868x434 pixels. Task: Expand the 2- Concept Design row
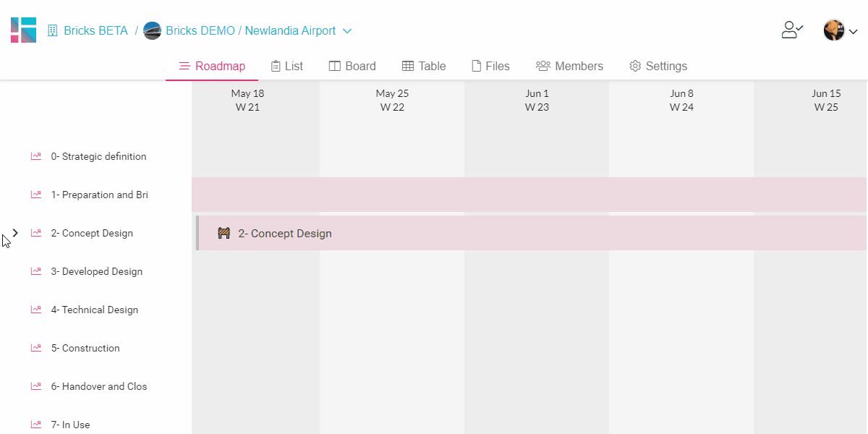pyautogui.click(x=15, y=233)
